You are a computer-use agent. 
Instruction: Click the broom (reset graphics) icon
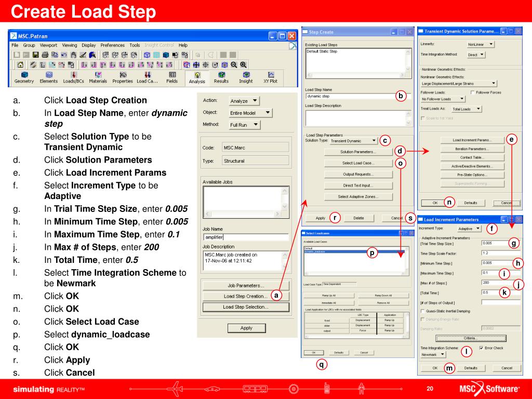[x=83, y=55]
